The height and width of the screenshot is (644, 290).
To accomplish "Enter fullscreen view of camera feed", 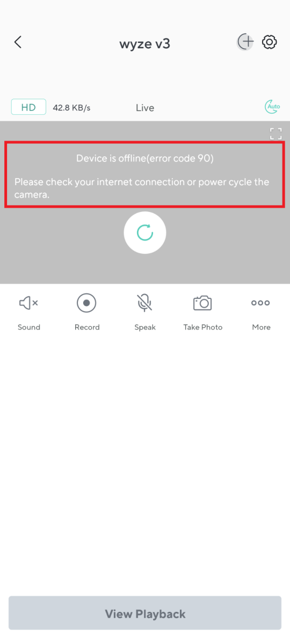I will (x=275, y=134).
